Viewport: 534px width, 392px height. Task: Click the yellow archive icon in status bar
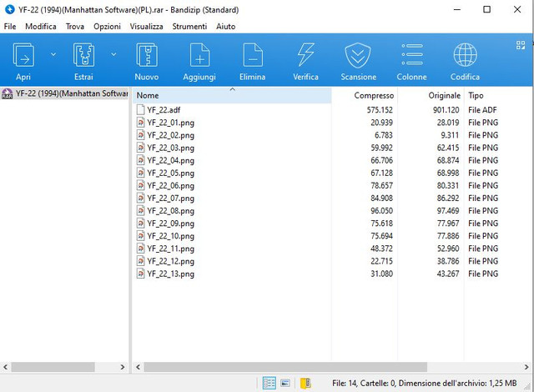pos(305,383)
